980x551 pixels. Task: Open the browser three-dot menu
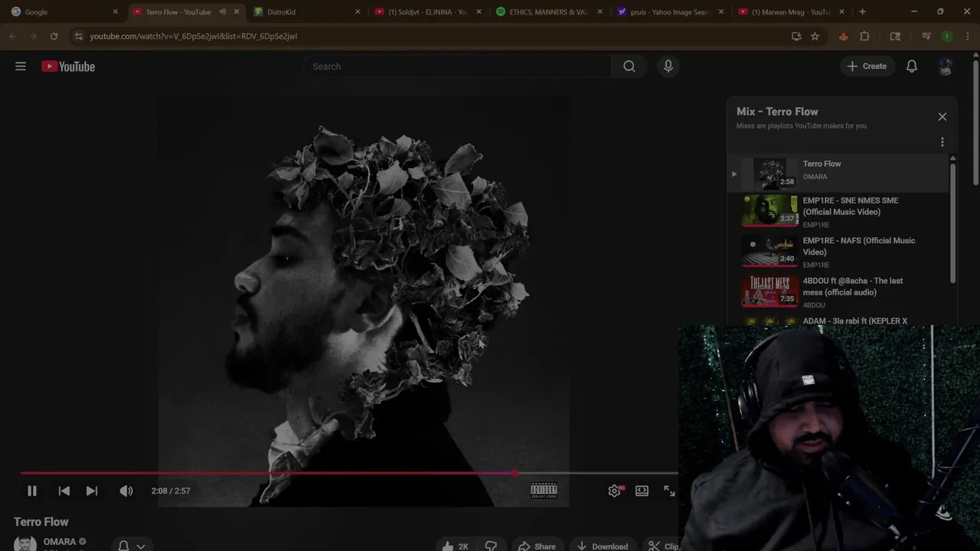point(968,36)
